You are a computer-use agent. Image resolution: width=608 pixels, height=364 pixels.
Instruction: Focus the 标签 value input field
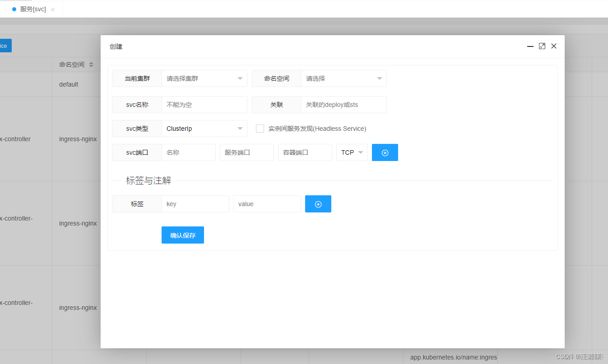coord(267,204)
